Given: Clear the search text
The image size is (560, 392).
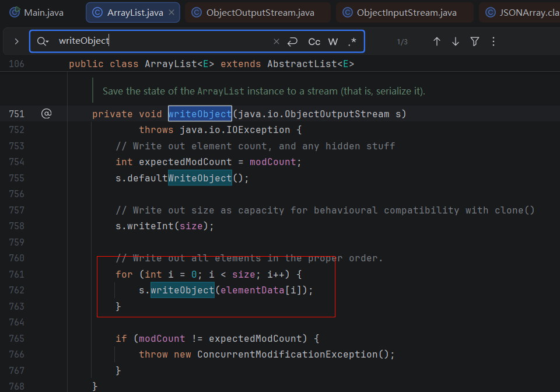Looking at the screenshot, I should tap(276, 41).
